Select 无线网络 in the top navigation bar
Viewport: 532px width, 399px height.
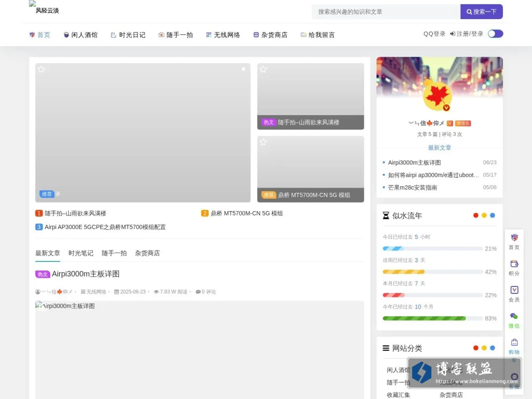coord(223,35)
